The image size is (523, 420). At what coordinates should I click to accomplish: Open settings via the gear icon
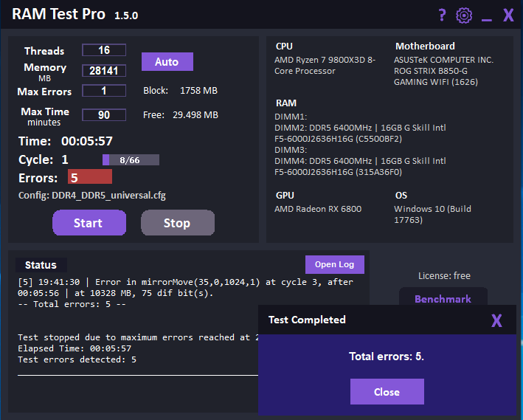pos(464,16)
